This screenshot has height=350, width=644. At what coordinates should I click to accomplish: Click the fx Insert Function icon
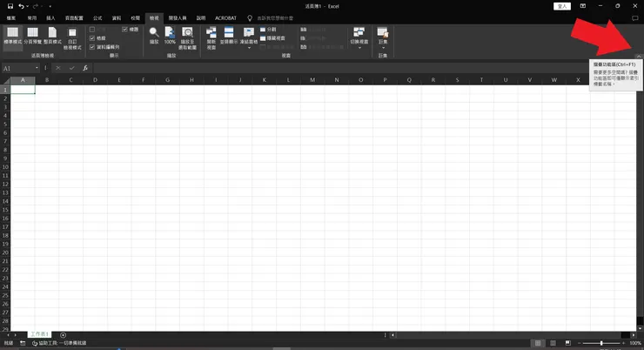pos(85,68)
